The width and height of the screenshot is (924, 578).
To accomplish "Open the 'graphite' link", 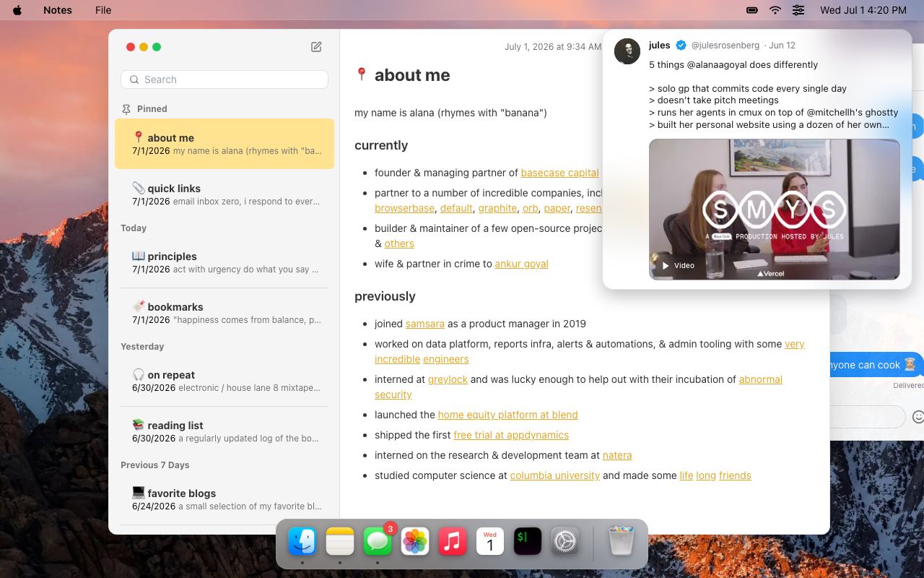I will pyautogui.click(x=497, y=208).
